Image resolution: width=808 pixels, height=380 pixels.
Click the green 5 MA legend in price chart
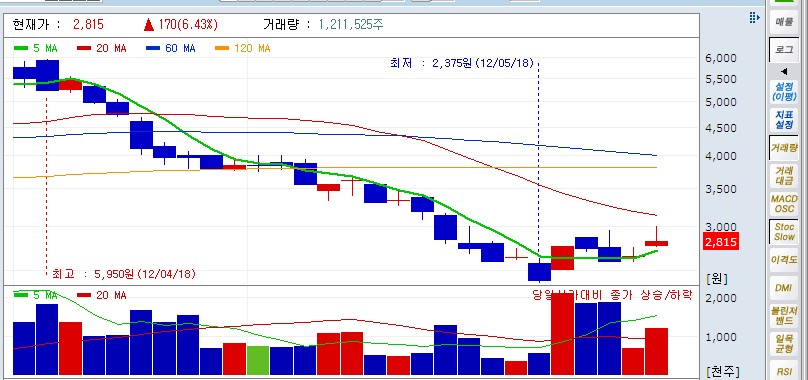pos(35,48)
